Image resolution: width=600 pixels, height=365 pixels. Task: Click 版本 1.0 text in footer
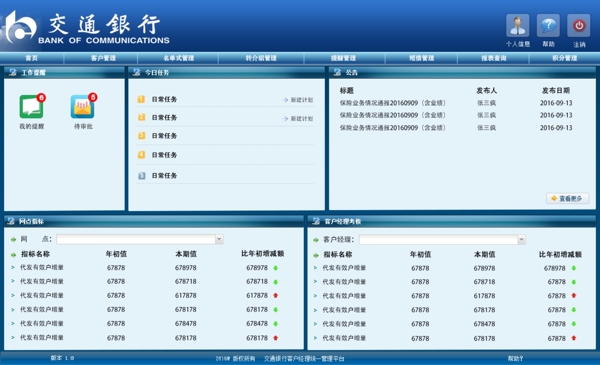(x=62, y=358)
